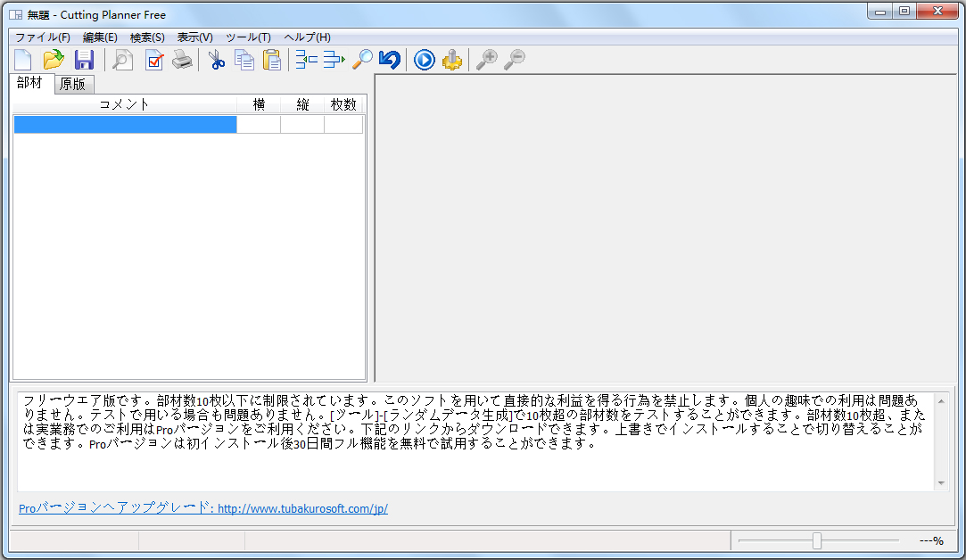966x560 pixels.
Task: Save with the floppy disk icon
Action: pos(84,60)
